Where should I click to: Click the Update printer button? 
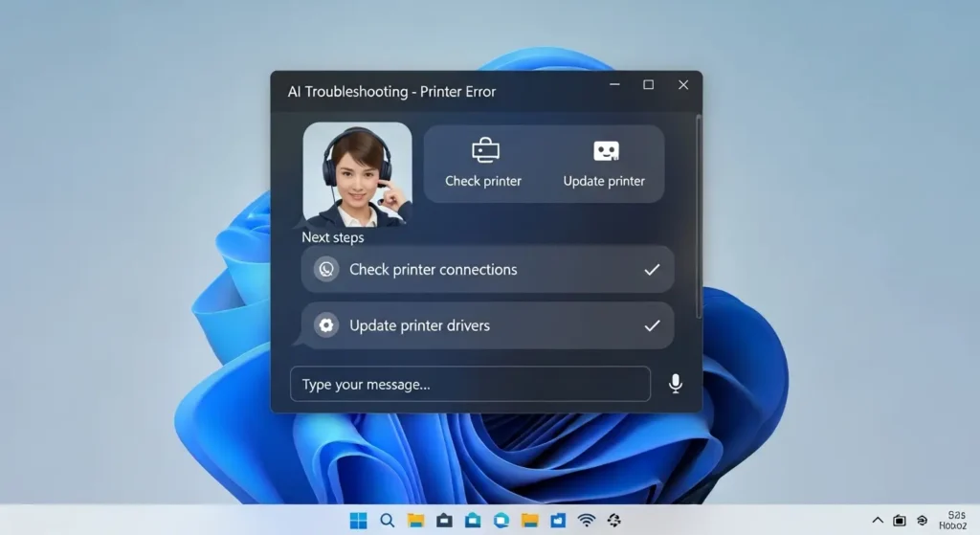pos(604,164)
